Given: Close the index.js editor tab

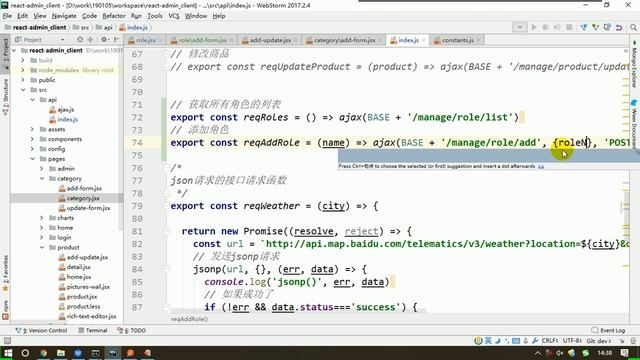Looking at the screenshot, I should (423, 40).
